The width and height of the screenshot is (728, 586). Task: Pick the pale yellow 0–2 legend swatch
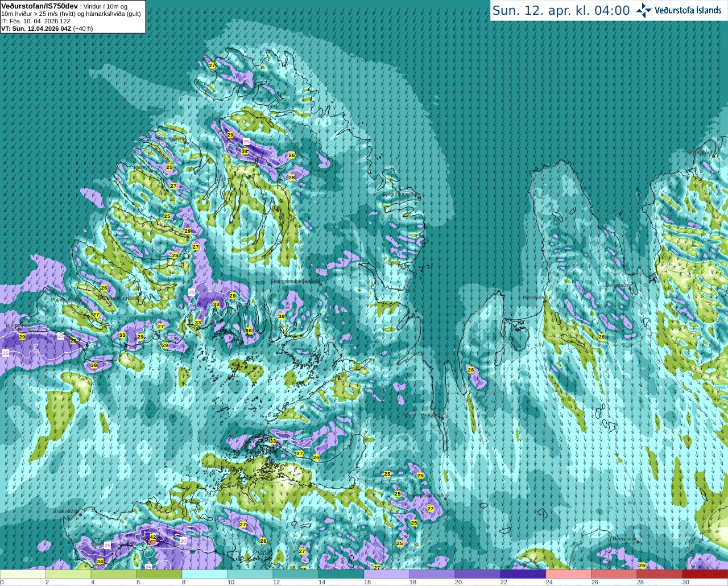point(23,574)
